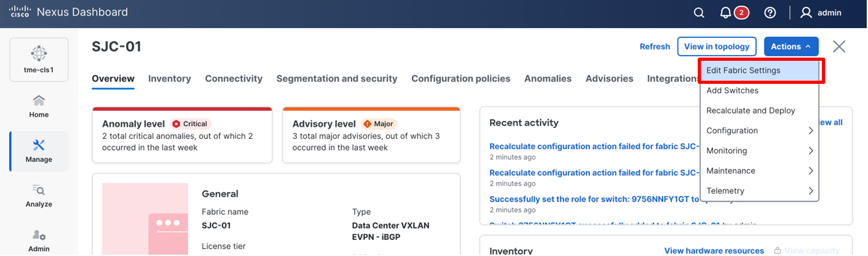Open the Admin sidebar section
Screen dimensions: 868x256
[39, 241]
